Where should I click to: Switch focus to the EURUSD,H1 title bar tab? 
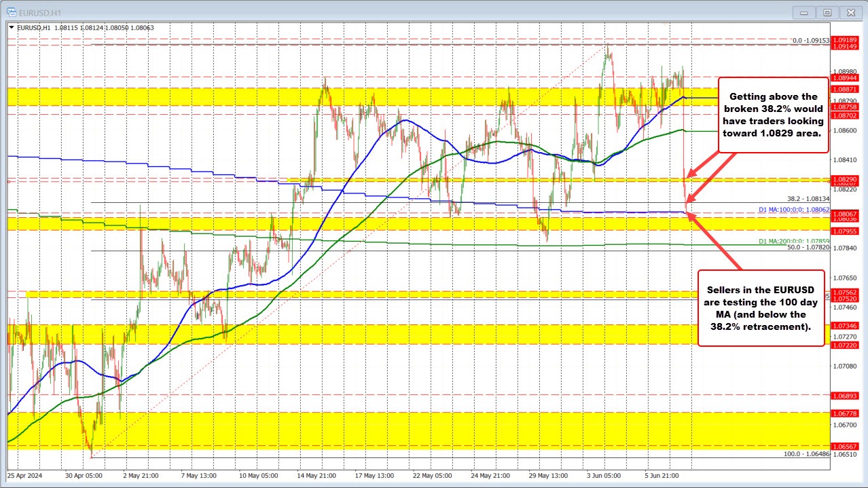[x=37, y=12]
